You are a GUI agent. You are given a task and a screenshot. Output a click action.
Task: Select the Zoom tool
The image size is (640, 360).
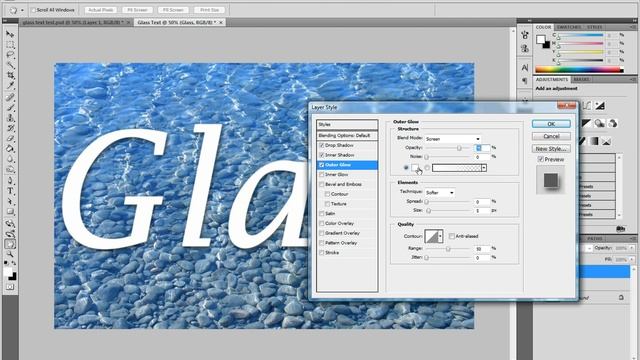(x=10, y=254)
